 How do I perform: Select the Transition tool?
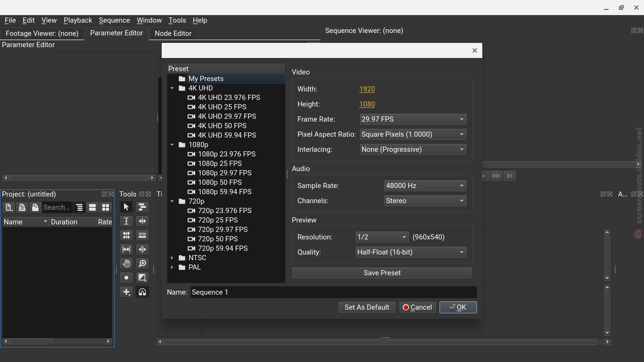click(x=142, y=278)
